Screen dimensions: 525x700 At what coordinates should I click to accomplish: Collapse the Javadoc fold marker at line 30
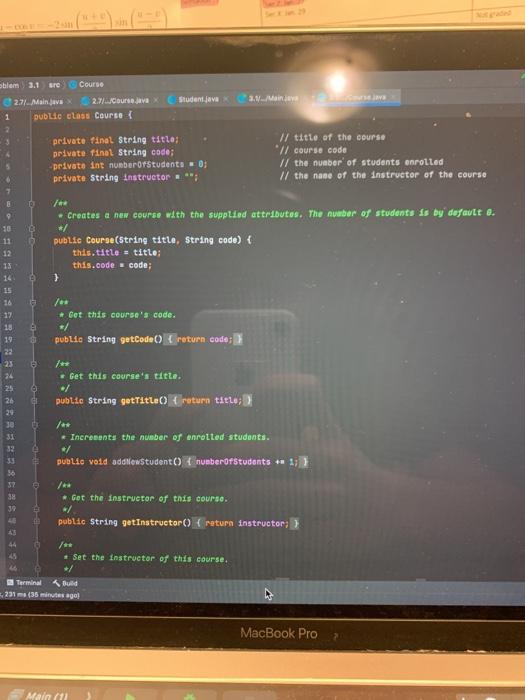pyautogui.click(x=34, y=425)
